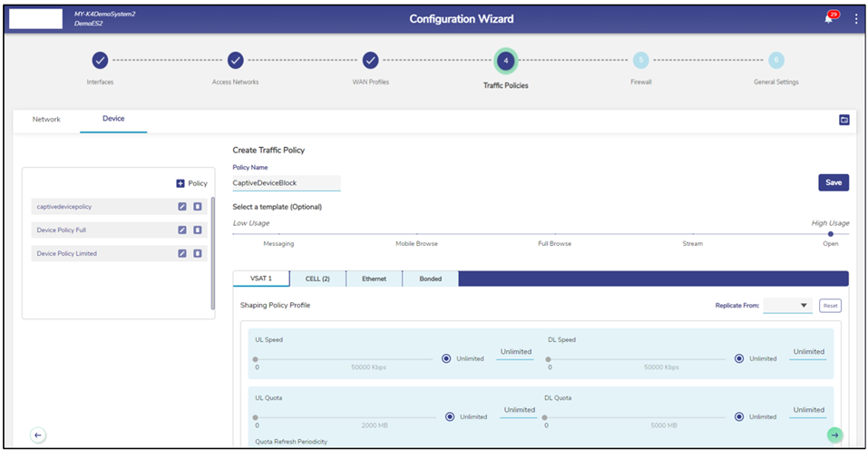
Task: Delete the captivedevicepolicy entry
Action: click(197, 207)
